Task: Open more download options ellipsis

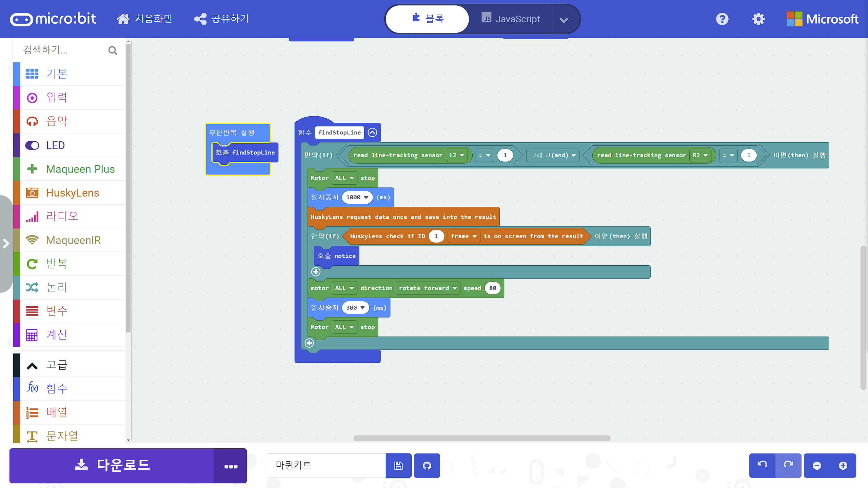Action: coord(231,466)
